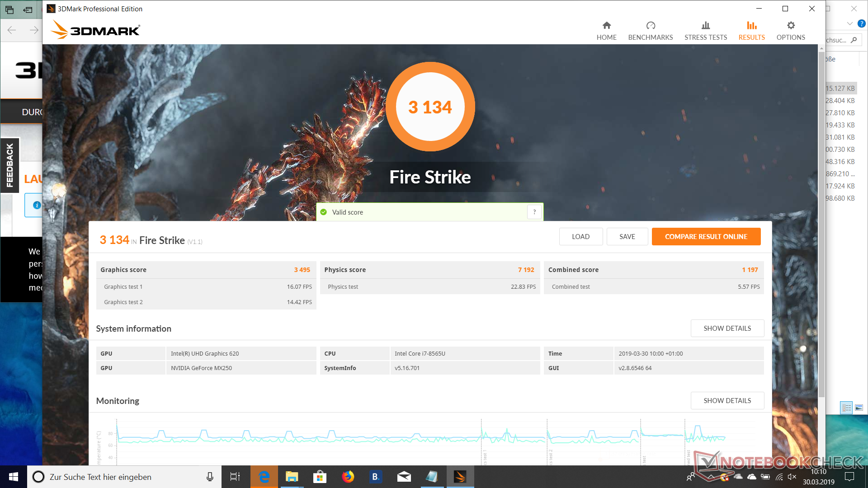
Task: Click the orange results bars icon
Action: (x=751, y=25)
